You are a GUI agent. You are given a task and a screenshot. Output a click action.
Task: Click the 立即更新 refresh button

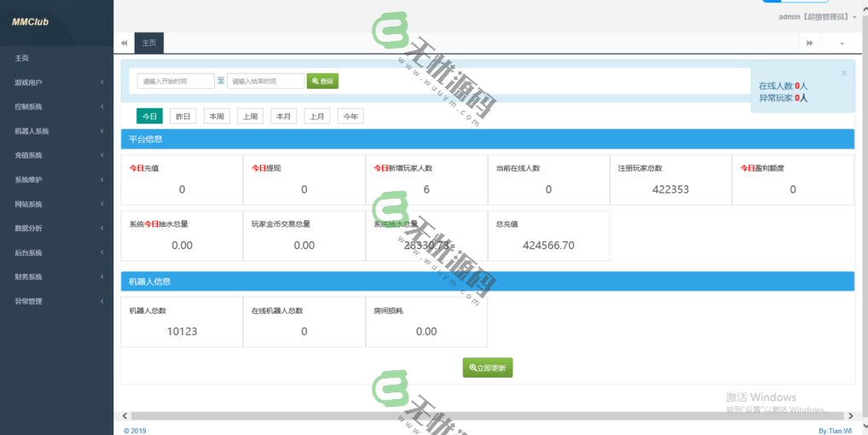488,368
